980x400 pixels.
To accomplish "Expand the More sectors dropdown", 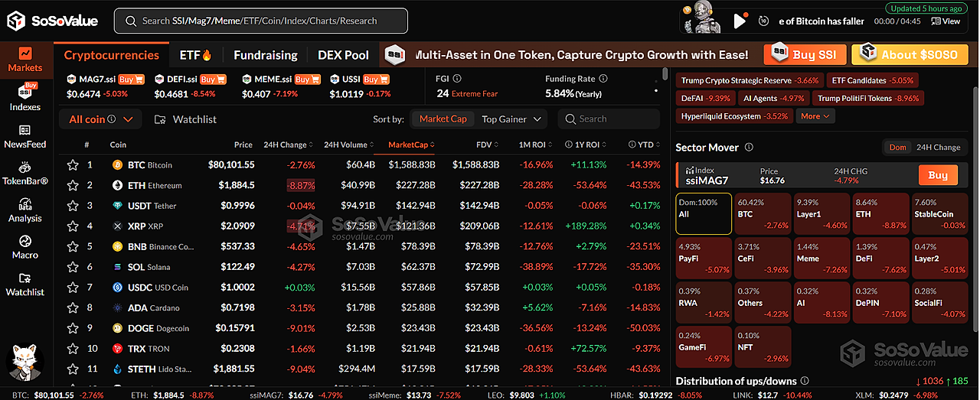I will coord(815,116).
